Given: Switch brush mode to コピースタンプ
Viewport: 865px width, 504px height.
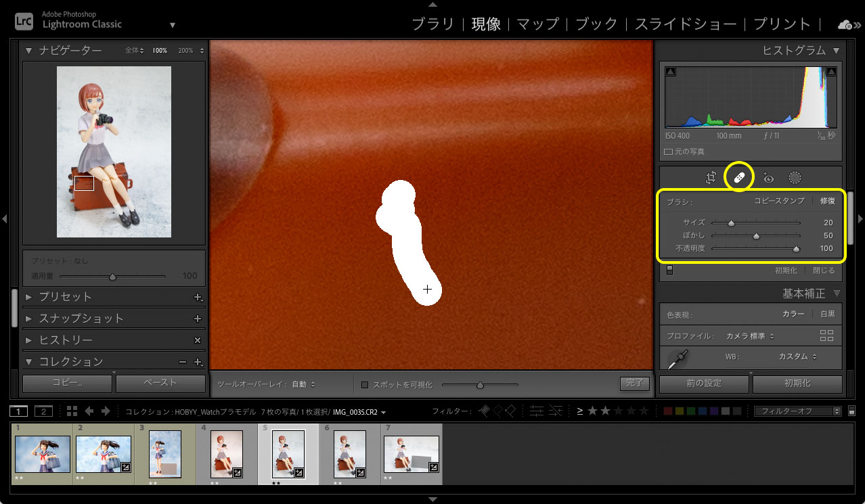Looking at the screenshot, I should click(779, 201).
